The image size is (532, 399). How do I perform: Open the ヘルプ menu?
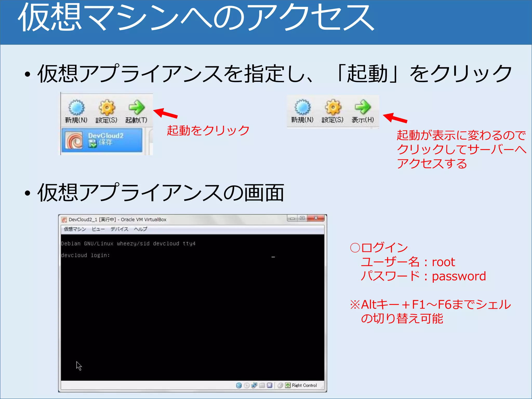click(141, 229)
